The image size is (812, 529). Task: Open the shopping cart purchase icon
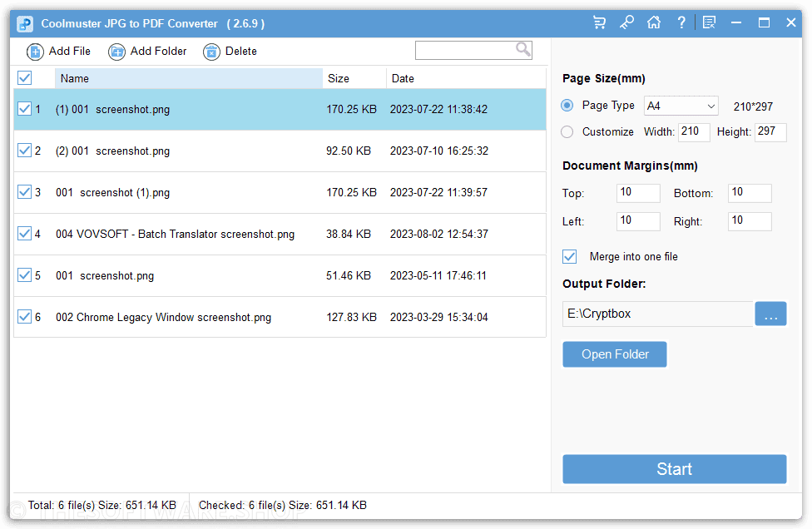pyautogui.click(x=599, y=22)
